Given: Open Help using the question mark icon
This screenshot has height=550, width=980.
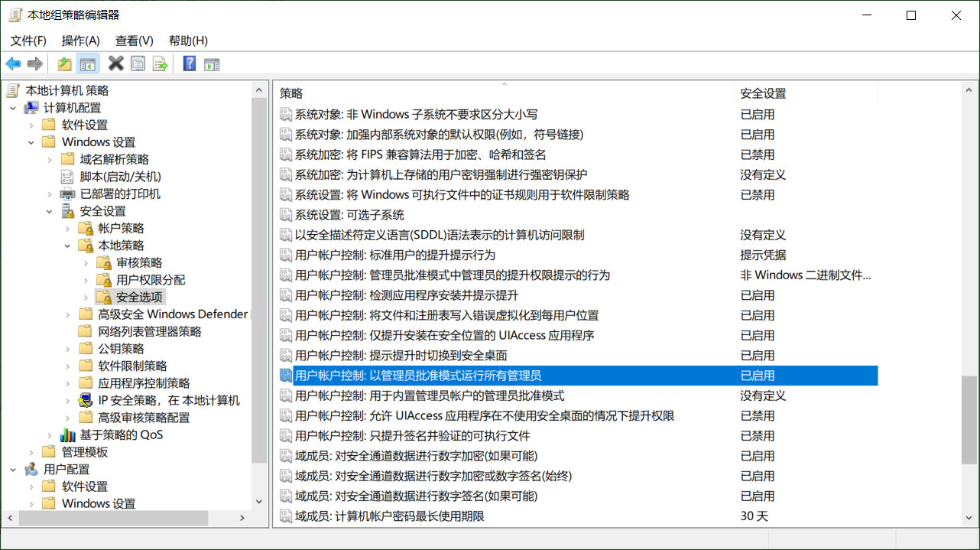Looking at the screenshot, I should pyautogui.click(x=188, y=63).
